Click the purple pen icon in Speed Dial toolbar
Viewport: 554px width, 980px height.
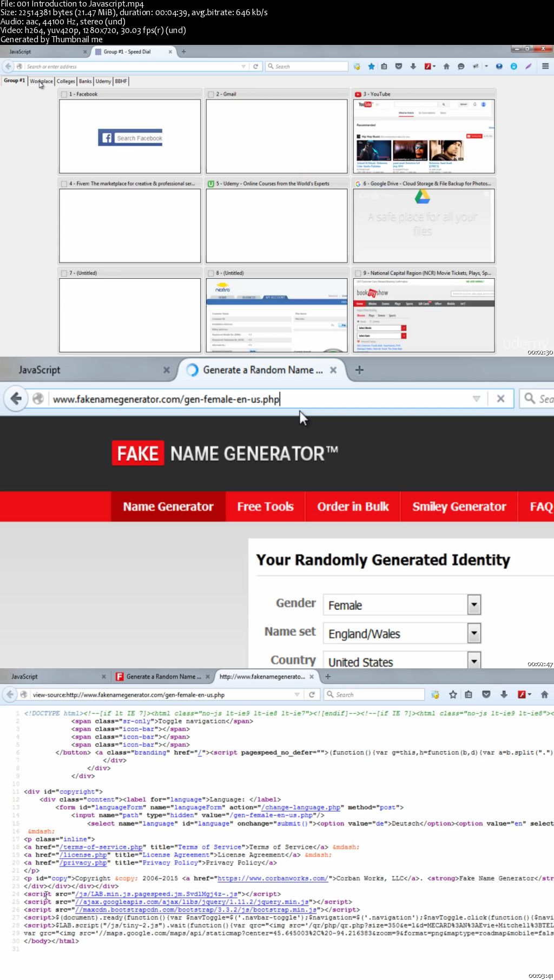(x=529, y=67)
